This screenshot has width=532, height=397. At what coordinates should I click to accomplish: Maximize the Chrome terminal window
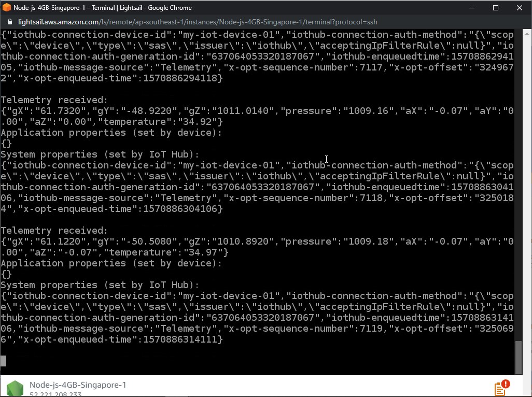[495, 7]
